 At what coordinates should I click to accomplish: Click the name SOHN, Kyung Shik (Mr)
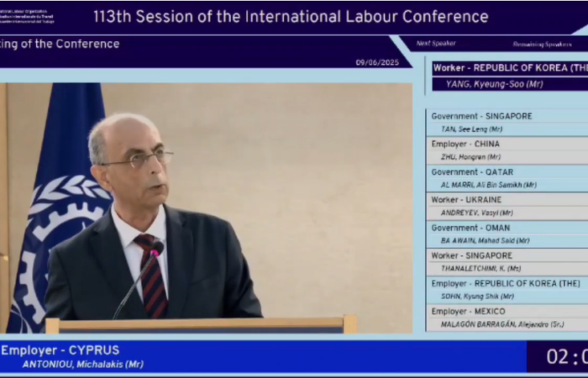(x=477, y=297)
